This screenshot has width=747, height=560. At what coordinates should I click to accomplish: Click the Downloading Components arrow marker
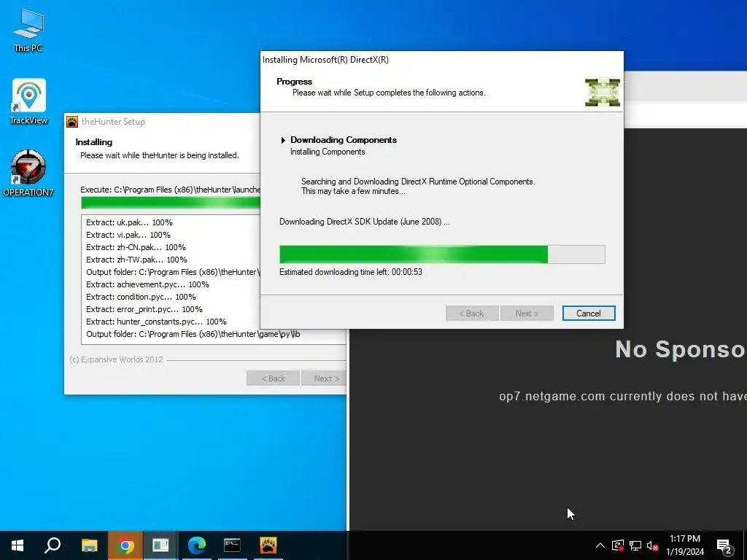(x=283, y=140)
